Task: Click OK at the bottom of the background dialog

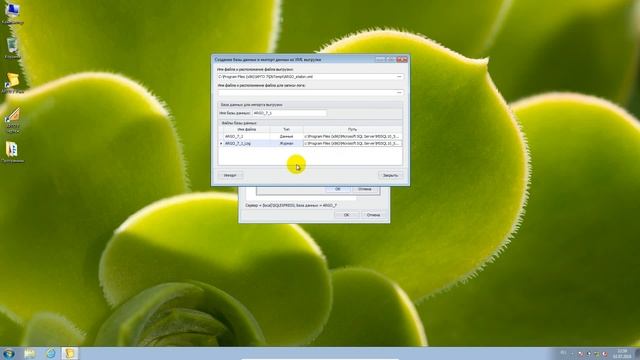Action: tap(346, 215)
